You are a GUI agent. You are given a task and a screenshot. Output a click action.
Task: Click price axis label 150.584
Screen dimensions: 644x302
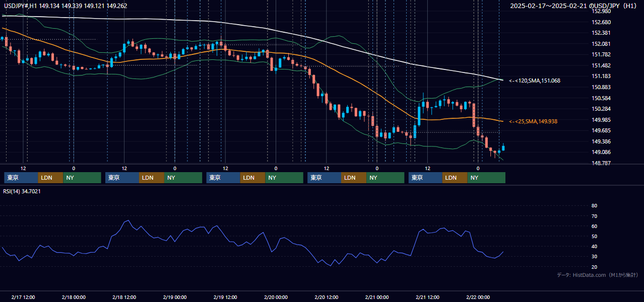click(x=601, y=98)
